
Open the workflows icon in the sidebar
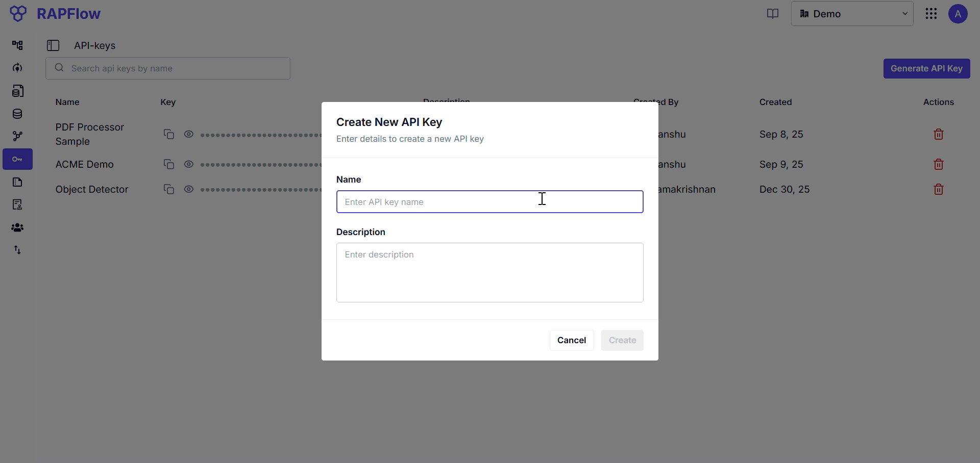[x=17, y=45]
